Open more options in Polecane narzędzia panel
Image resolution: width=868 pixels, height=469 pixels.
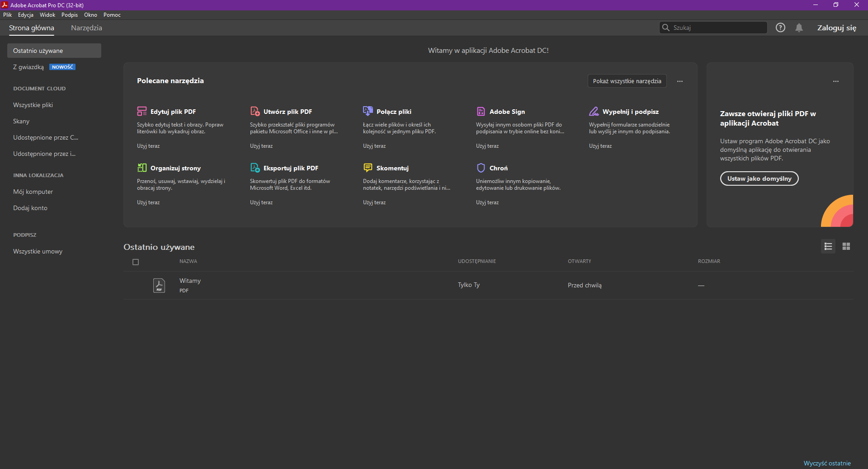coord(680,81)
